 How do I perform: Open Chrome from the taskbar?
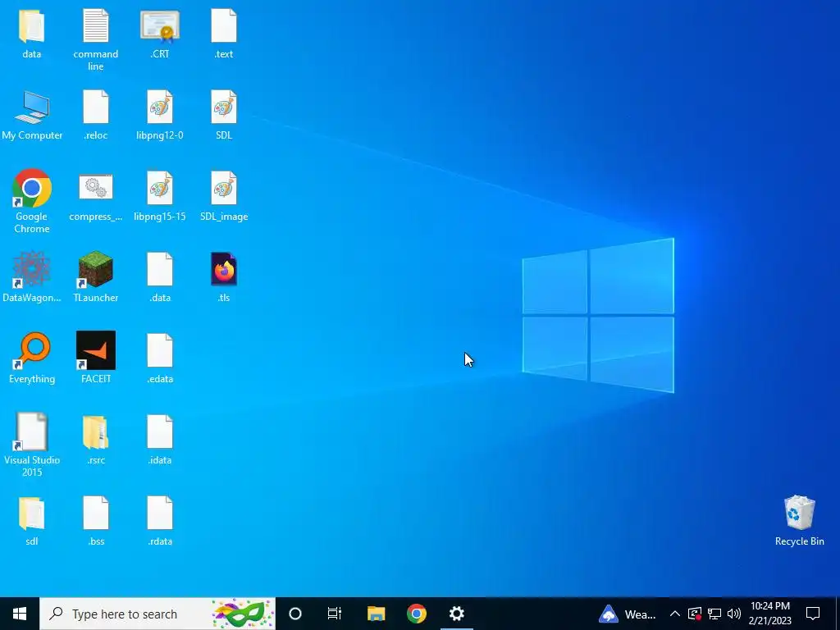(416, 614)
